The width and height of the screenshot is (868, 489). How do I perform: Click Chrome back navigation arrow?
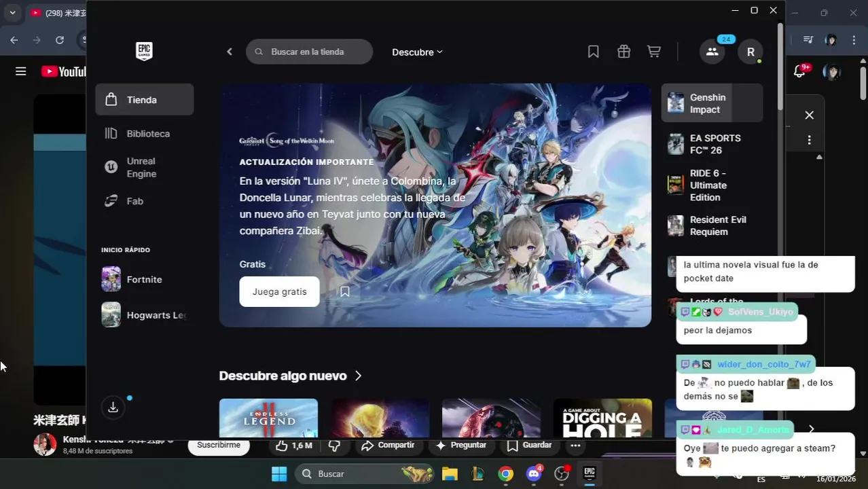coord(14,40)
